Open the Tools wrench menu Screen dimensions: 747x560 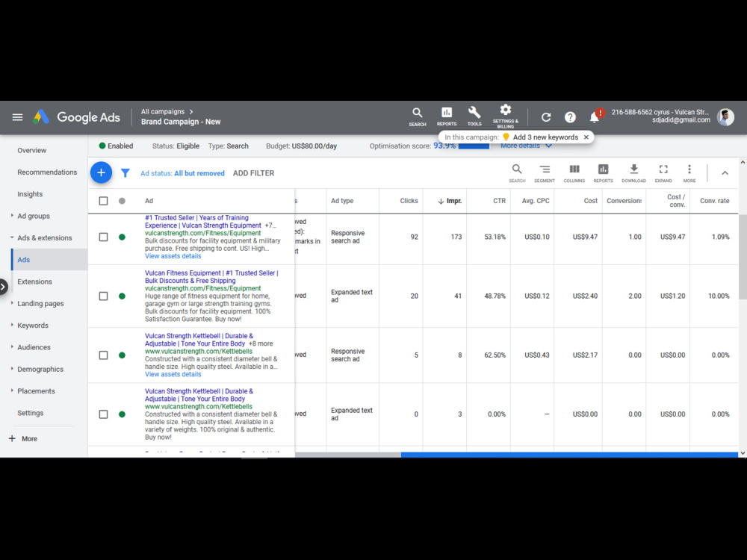[x=474, y=116]
